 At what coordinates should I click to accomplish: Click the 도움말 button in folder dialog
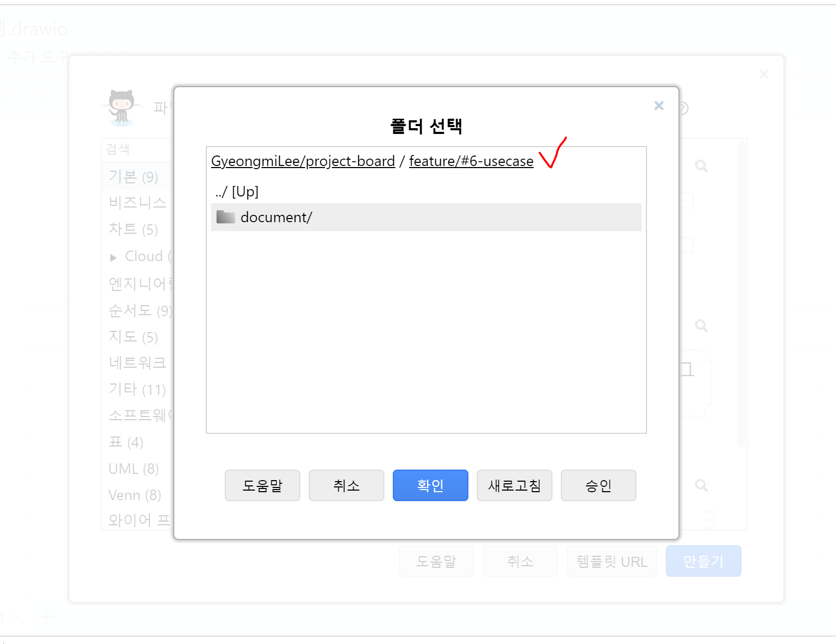(263, 485)
